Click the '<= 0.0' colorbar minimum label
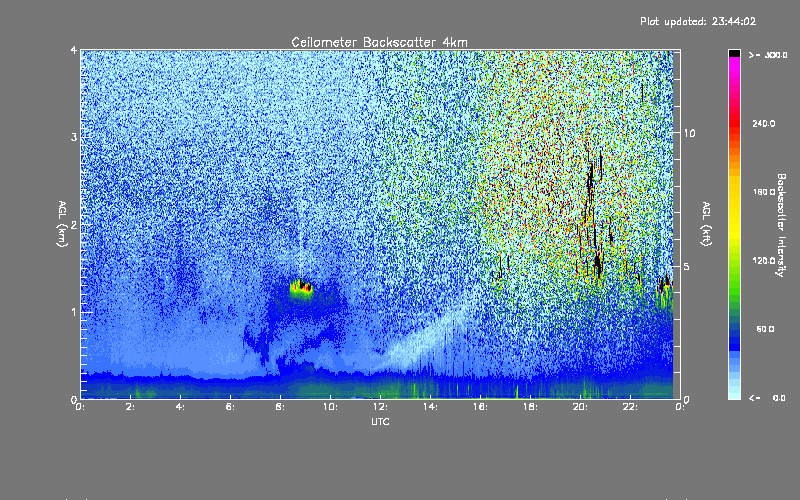 pyautogui.click(x=767, y=398)
